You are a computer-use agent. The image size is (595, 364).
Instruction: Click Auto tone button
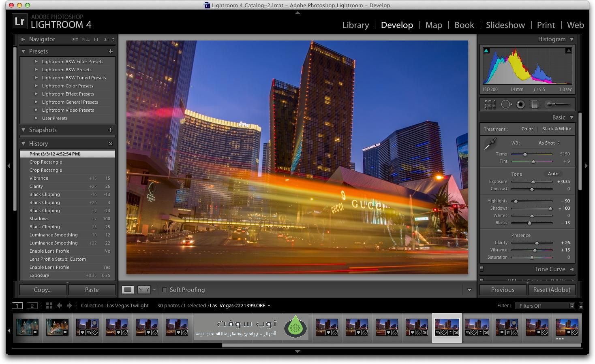[x=553, y=174]
